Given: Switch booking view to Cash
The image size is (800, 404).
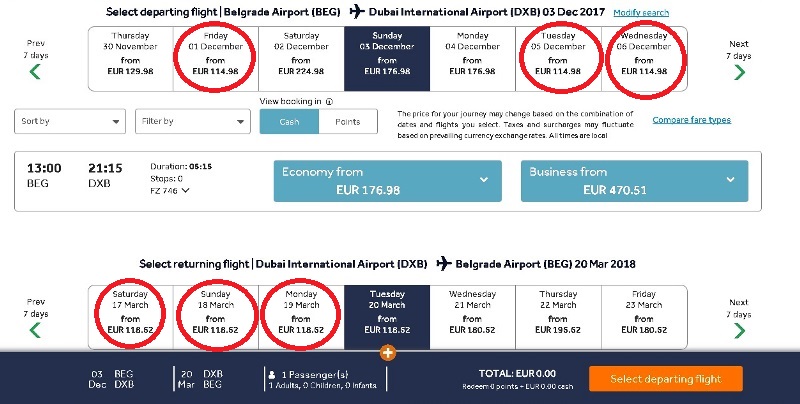Looking at the screenshot, I should pyautogui.click(x=289, y=121).
